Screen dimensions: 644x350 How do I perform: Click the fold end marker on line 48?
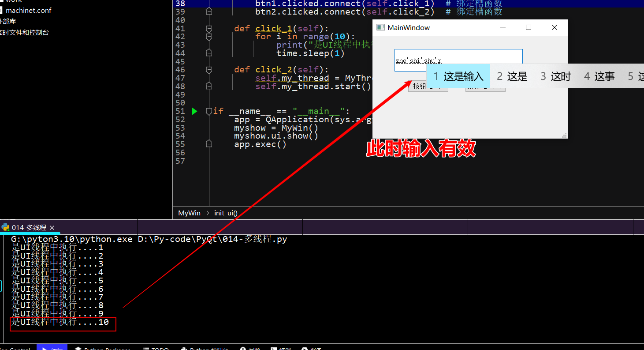[x=209, y=87]
